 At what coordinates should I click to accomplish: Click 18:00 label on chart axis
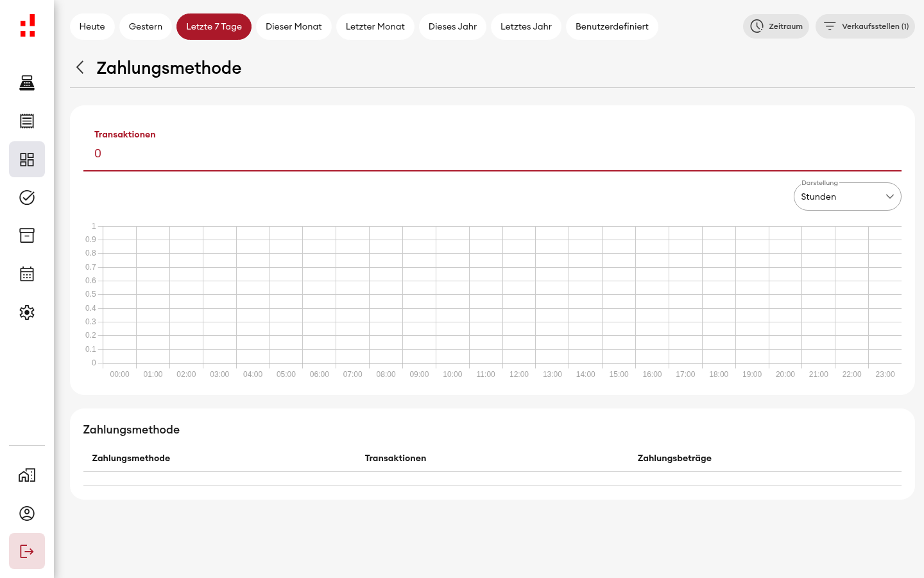719,374
